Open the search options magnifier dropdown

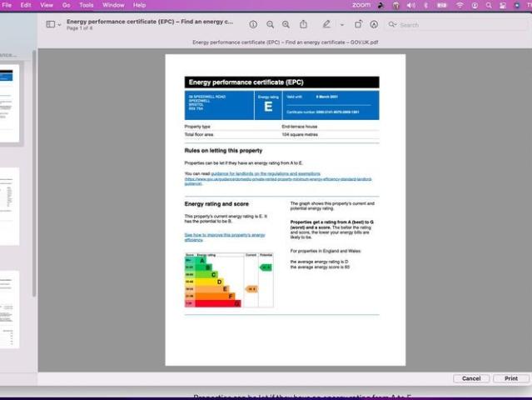(x=393, y=24)
